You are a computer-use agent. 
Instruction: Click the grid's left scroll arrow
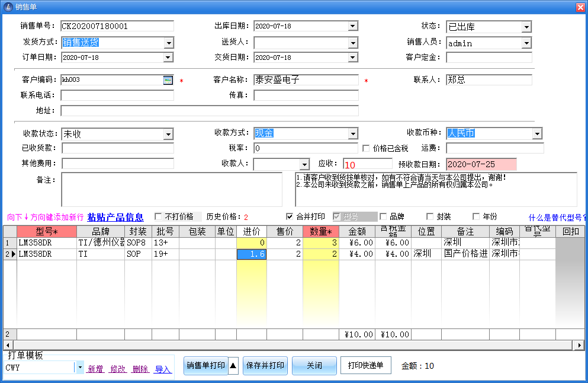pos(8,345)
